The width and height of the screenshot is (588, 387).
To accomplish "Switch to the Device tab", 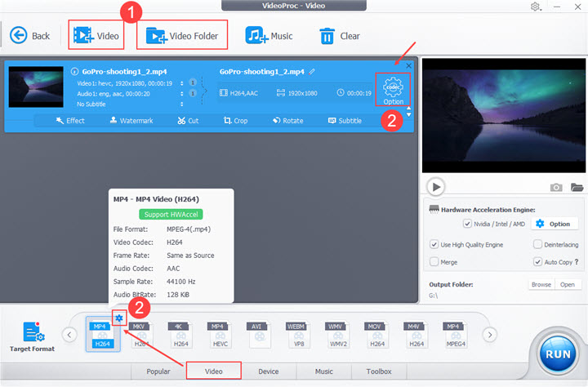I will [x=269, y=371].
